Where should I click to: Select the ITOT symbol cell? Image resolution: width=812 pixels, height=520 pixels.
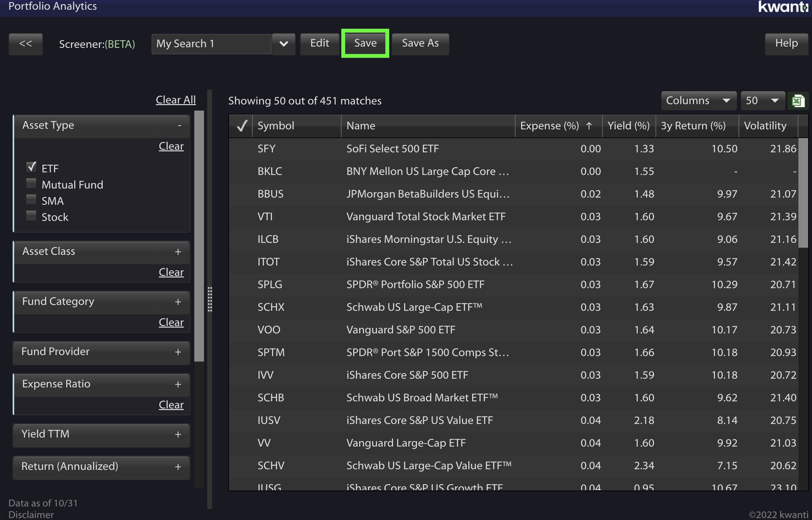click(268, 262)
